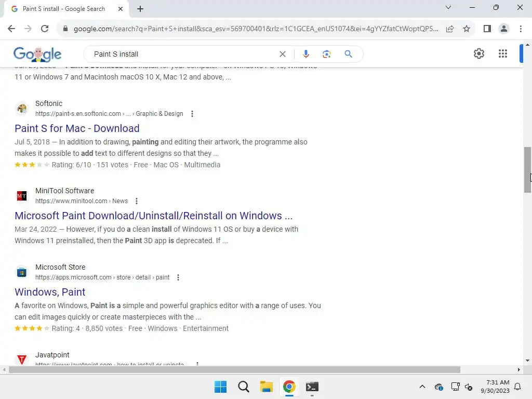Click the Google doodle logo

coord(37,54)
